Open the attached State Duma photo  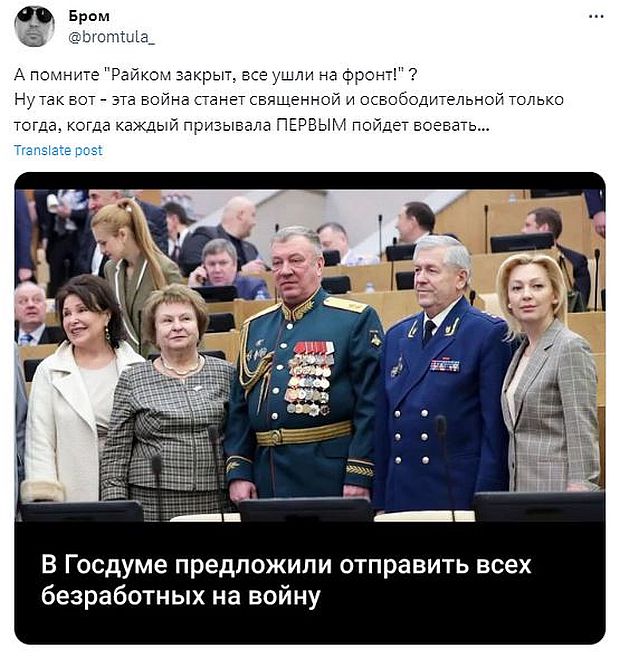coord(310,355)
